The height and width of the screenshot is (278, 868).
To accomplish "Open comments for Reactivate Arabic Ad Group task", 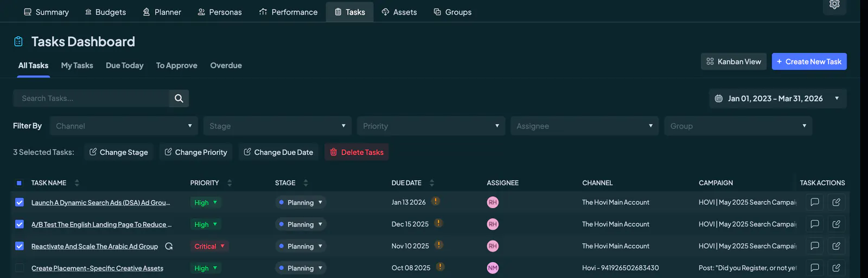I will (814, 246).
